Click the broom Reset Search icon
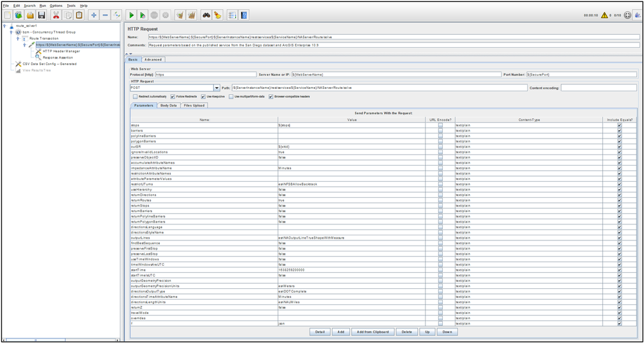 point(218,15)
